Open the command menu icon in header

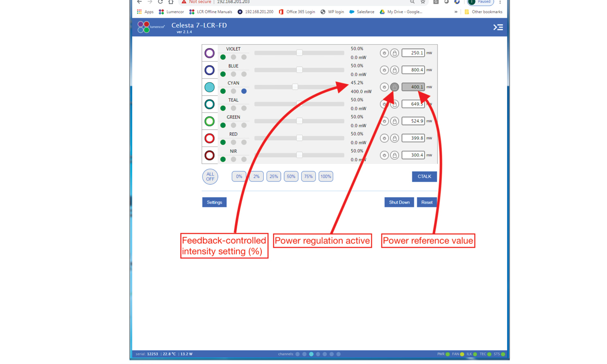(498, 27)
